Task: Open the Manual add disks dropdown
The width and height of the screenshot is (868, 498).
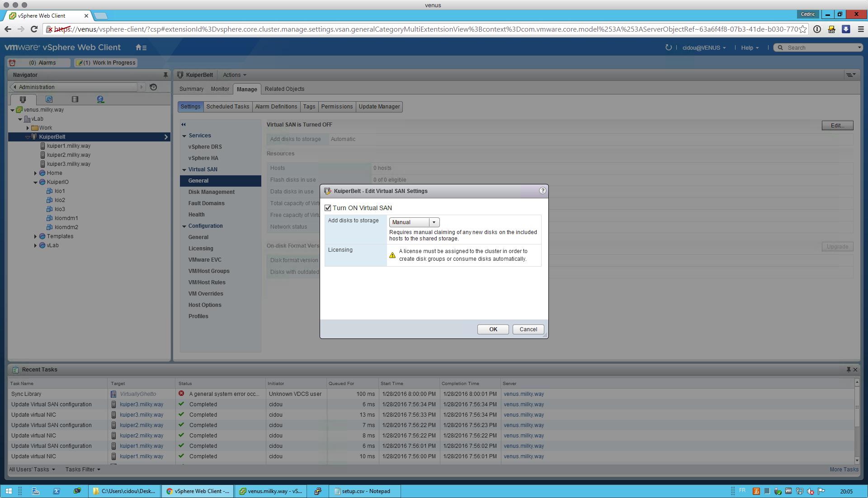Action: (x=434, y=222)
